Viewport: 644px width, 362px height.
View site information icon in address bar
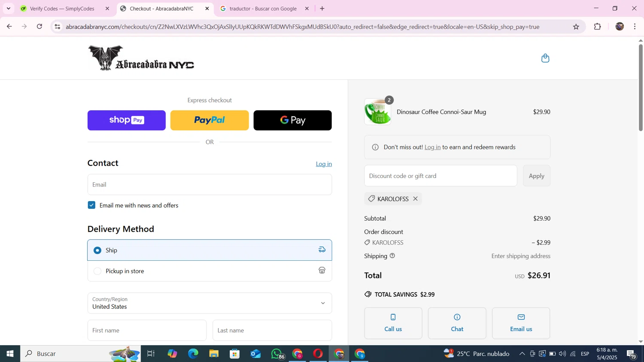coord(57,27)
